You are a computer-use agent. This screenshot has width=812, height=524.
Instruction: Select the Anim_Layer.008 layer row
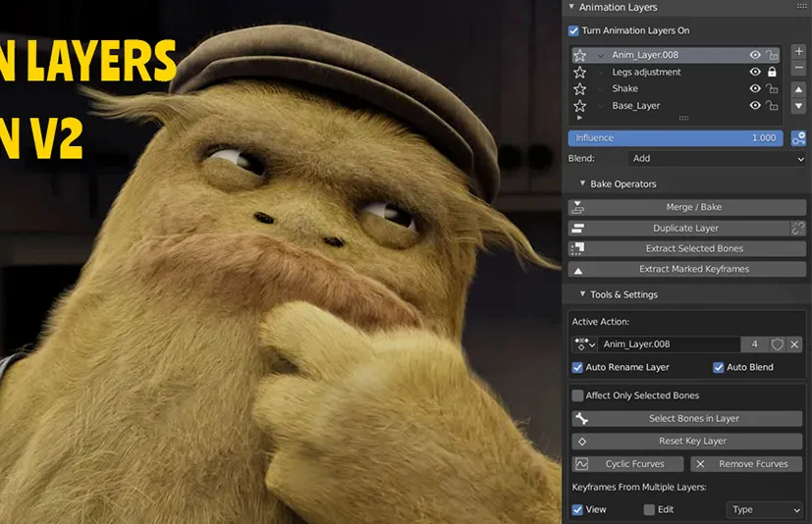(x=668, y=56)
